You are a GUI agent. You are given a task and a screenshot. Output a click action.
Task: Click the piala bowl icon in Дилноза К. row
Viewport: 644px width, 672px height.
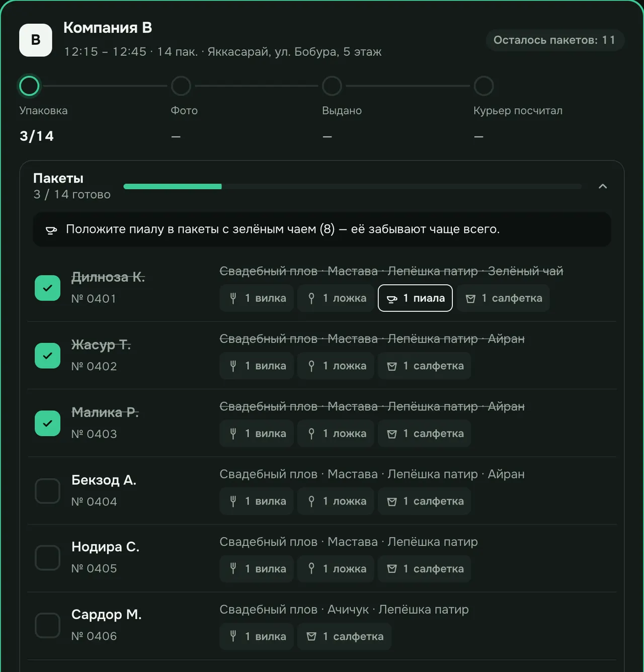[x=392, y=299]
